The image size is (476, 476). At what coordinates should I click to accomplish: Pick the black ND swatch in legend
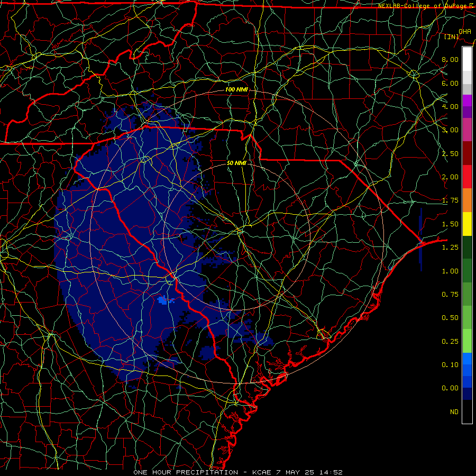467,411
